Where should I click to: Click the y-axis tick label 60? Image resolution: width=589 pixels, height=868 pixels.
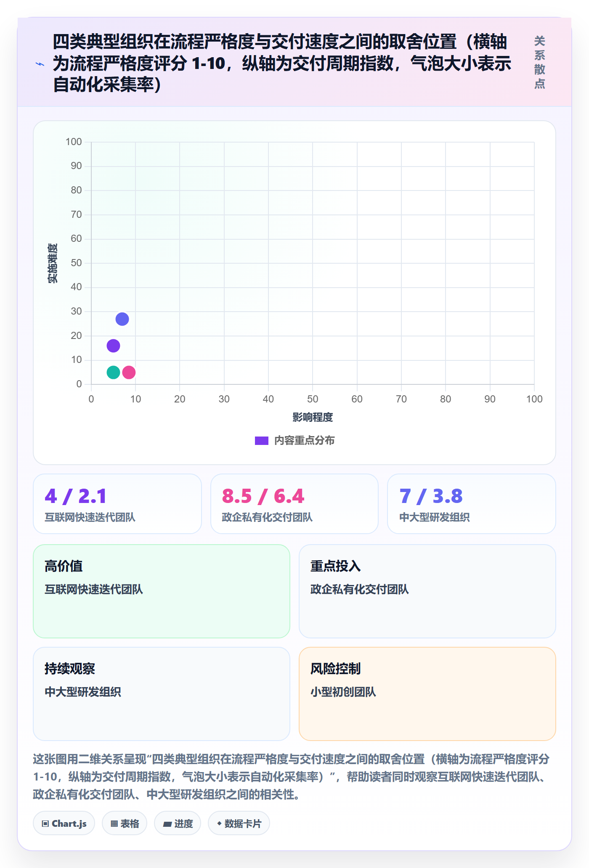[76, 238]
